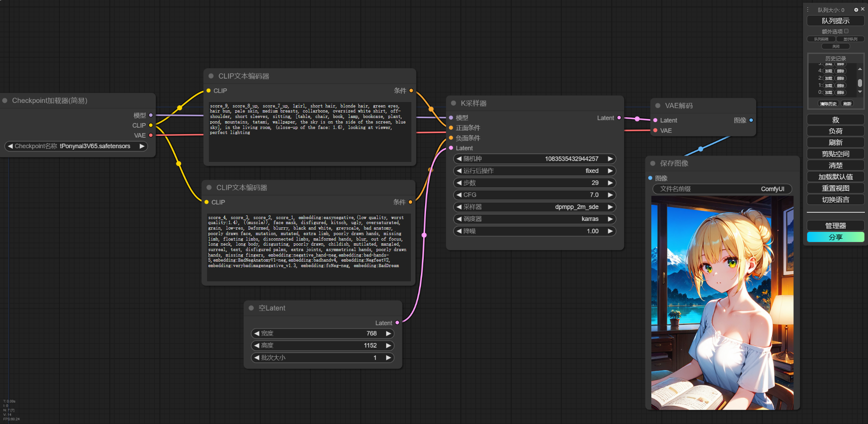Increase 批次大小 with right arrow
Viewport: 868px width, 424px height.
[389, 358]
